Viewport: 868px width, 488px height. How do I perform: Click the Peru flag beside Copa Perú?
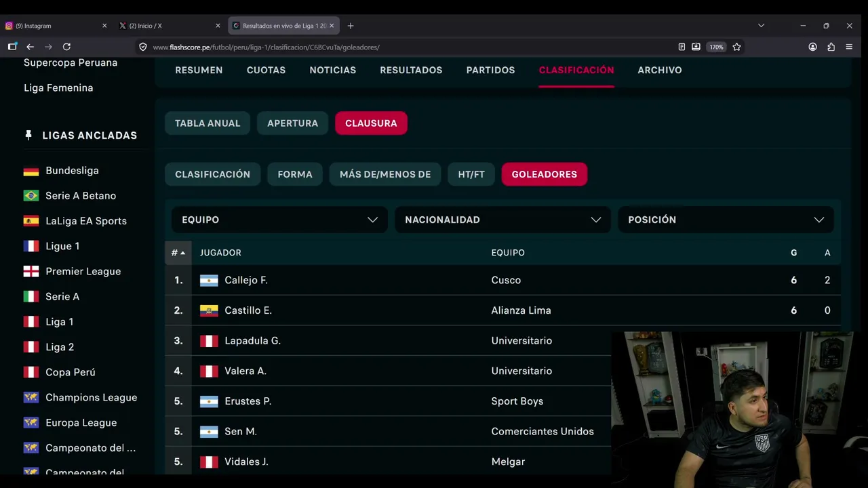[x=31, y=372]
